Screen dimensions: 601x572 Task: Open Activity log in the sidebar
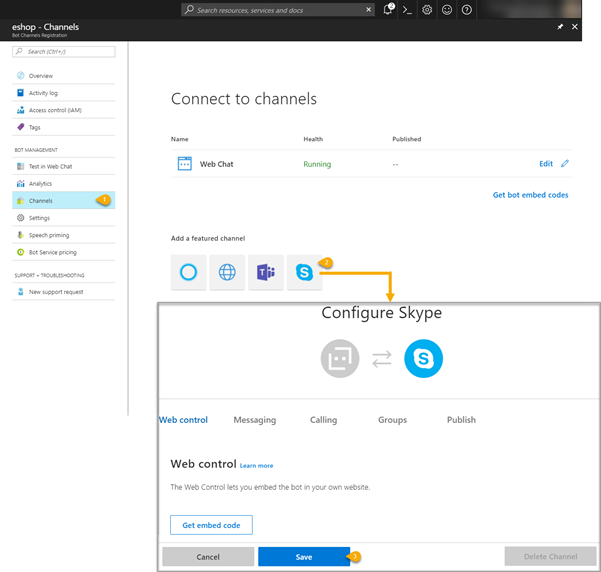pyautogui.click(x=64, y=93)
